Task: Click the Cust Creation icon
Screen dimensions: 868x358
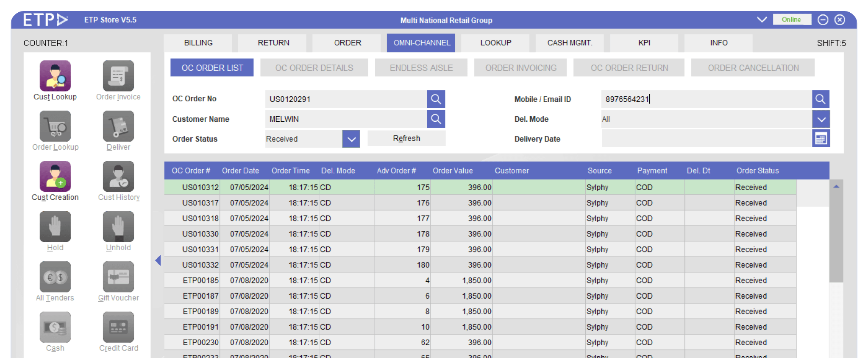Action: click(55, 176)
